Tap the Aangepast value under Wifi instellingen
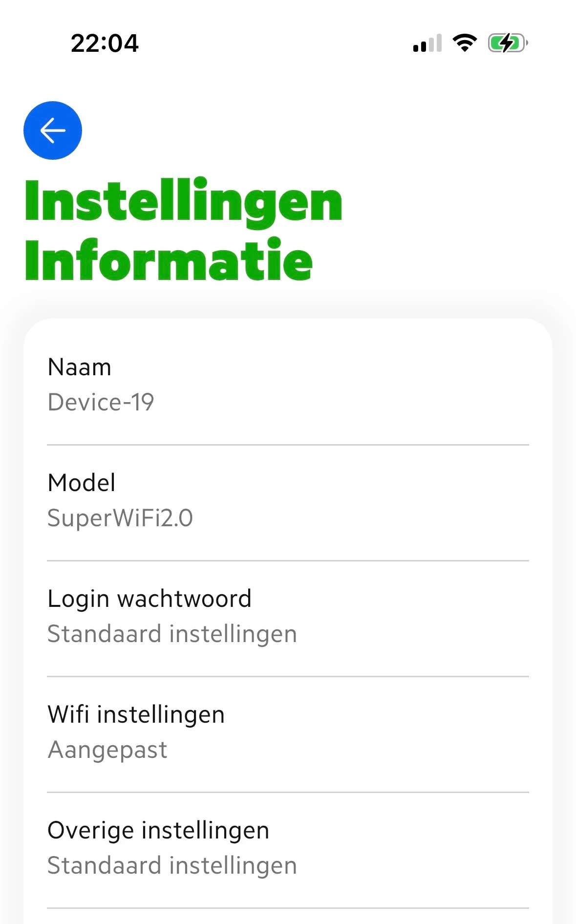The width and height of the screenshot is (576, 924). 107,750
